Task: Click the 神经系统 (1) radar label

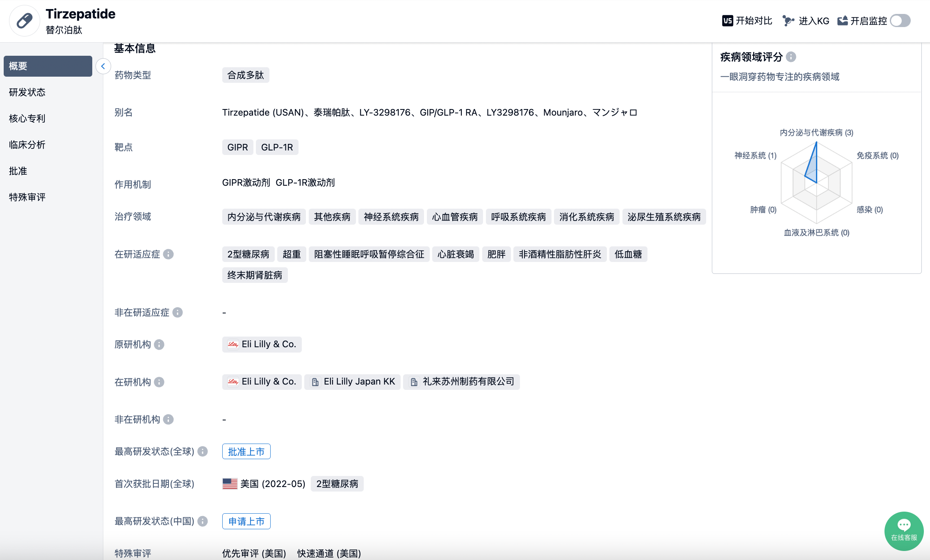Action: (755, 155)
